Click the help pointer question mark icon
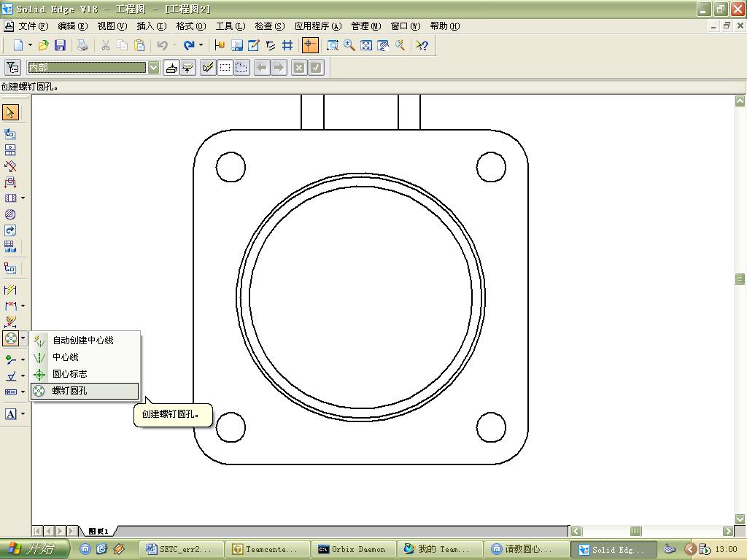The image size is (747, 560). pos(422,45)
